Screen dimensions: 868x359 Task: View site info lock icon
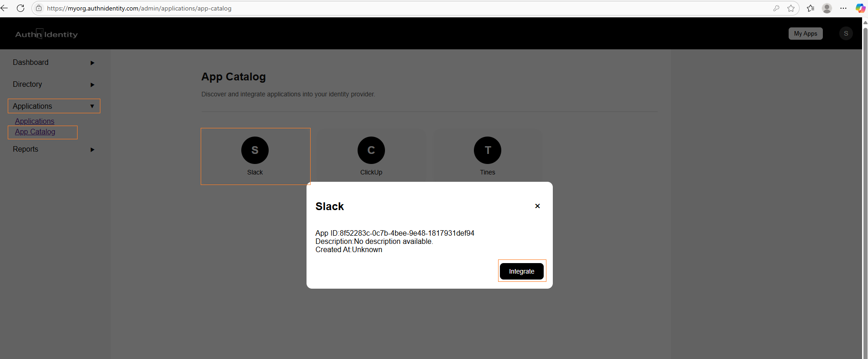(x=39, y=8)
